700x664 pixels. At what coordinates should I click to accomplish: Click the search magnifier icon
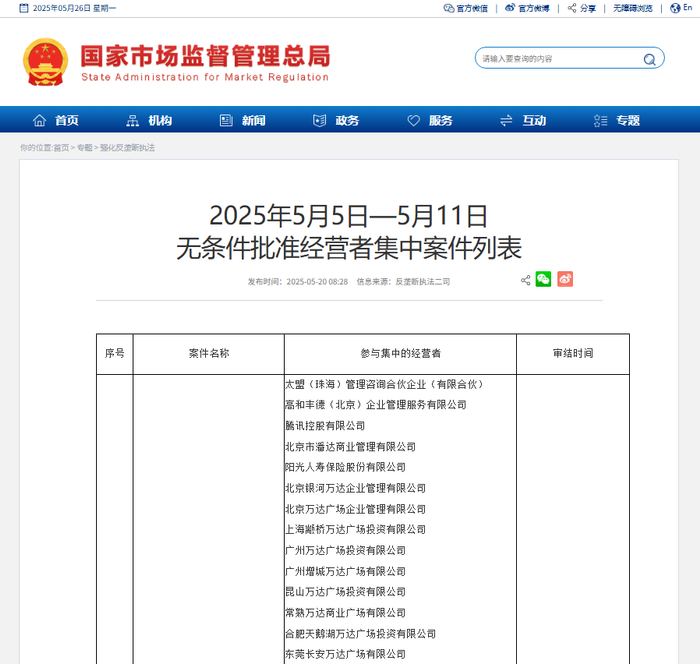click(650, 59)
